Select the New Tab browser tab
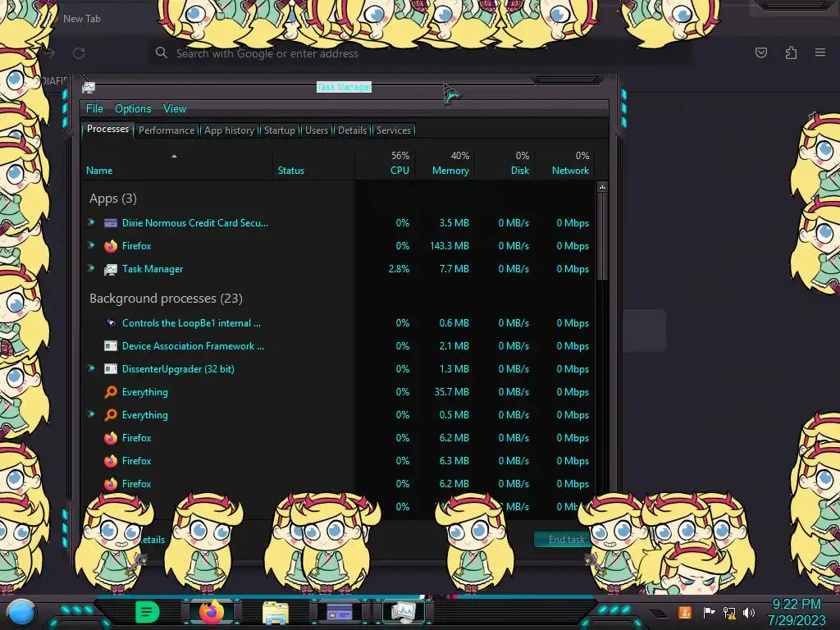 pos(82,19)
